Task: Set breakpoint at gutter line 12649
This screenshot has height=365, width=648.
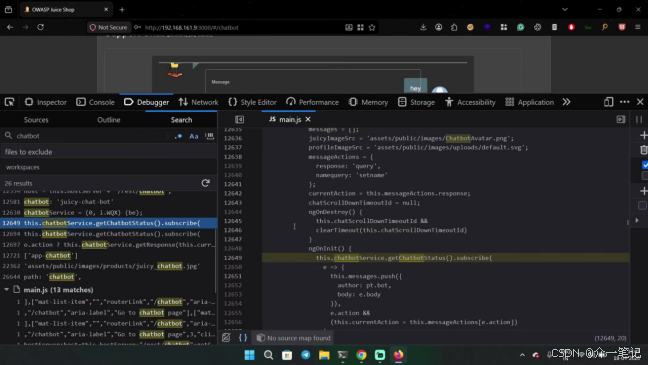Action: click(233, 258)
